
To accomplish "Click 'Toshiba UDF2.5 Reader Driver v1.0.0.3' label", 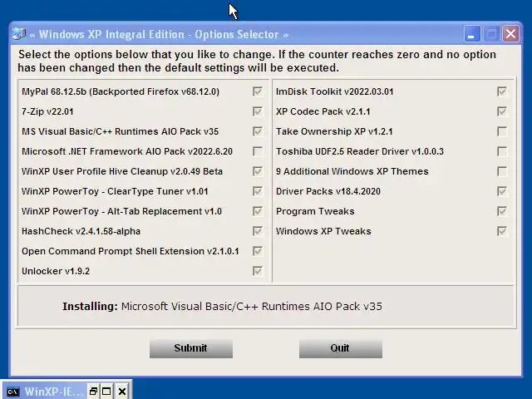I will (360, 151).
